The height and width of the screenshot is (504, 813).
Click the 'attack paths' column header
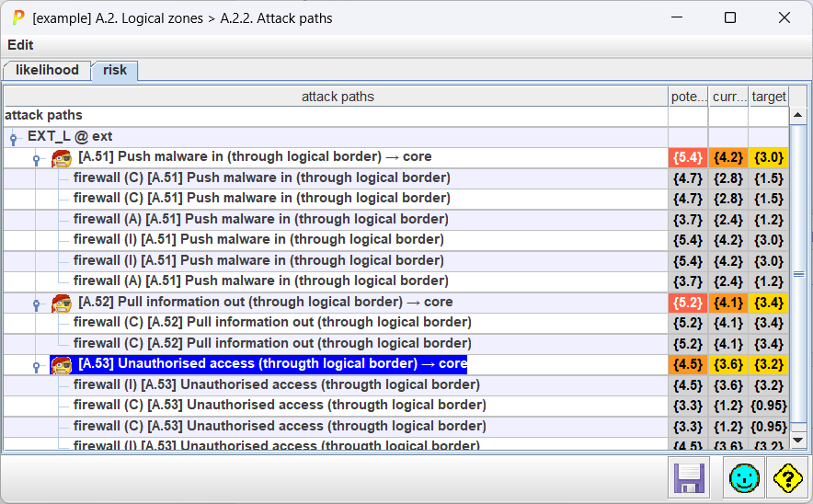pos(337,97)
